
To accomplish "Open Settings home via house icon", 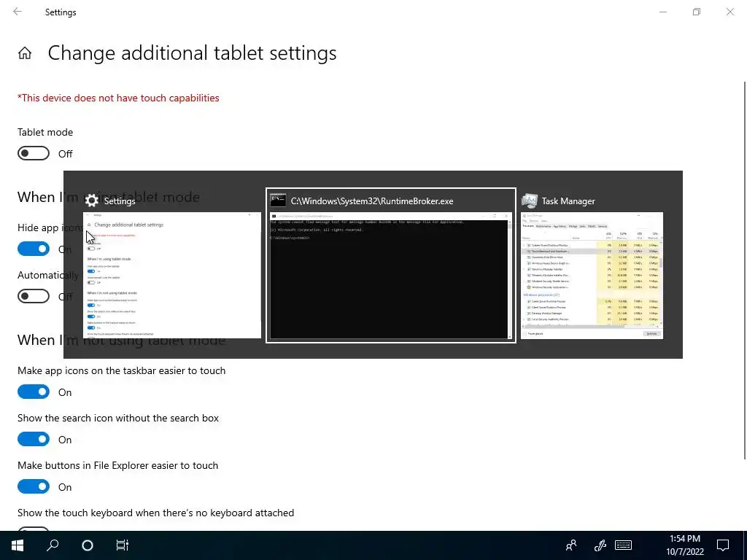I will click(x=25, y=52).
